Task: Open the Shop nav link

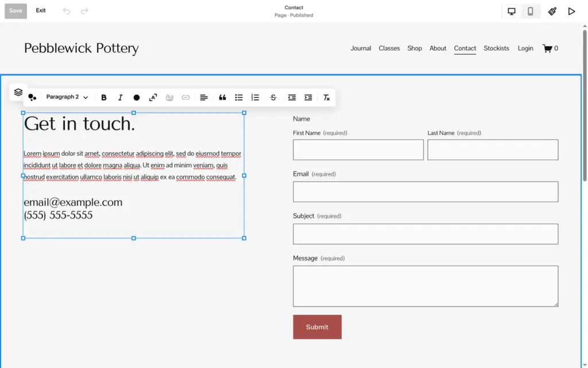Action: (415, 48)
